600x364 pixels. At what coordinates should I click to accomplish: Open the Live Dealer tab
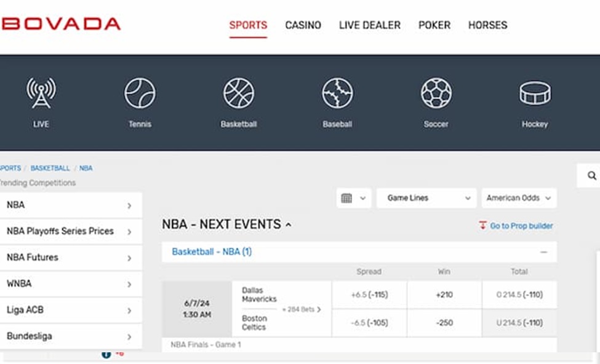(369, 25)
